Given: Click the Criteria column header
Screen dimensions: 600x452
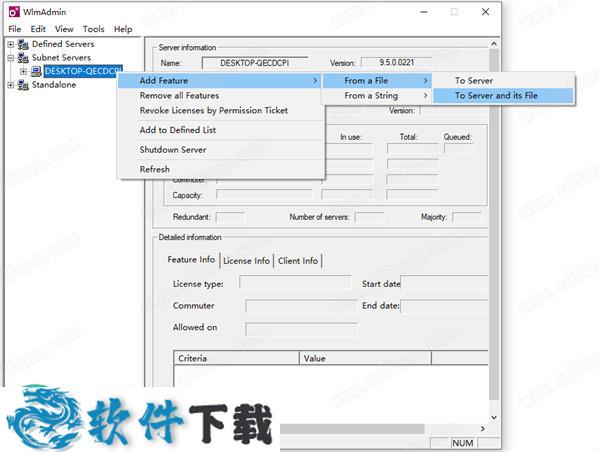Looking at the screenshot, I should pos(236,358).
